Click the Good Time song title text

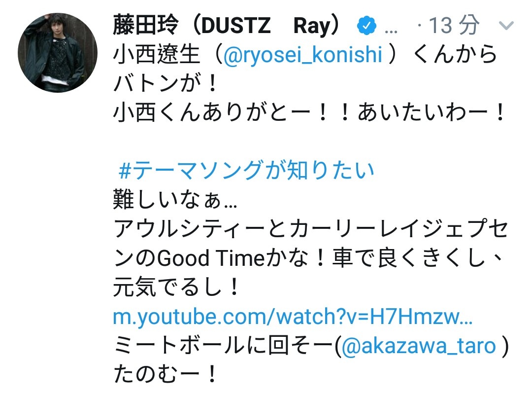pyautogui.click(x=211, y=258)
